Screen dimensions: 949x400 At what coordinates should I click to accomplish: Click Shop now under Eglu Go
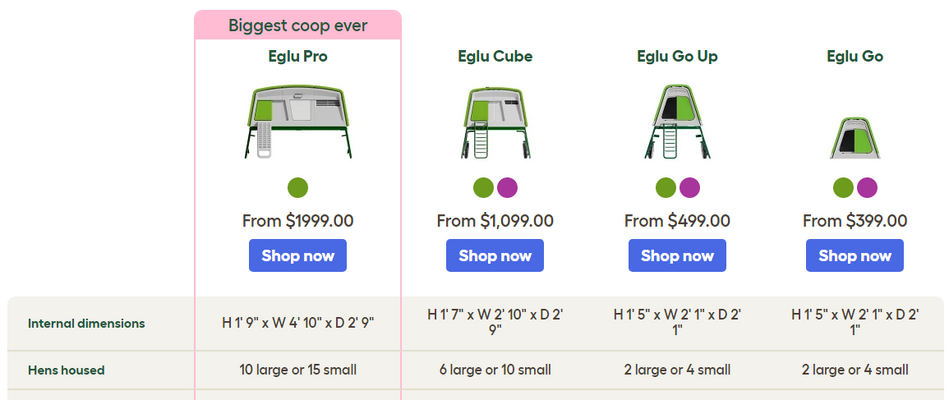pyautogui.click(x=855, y=255)
